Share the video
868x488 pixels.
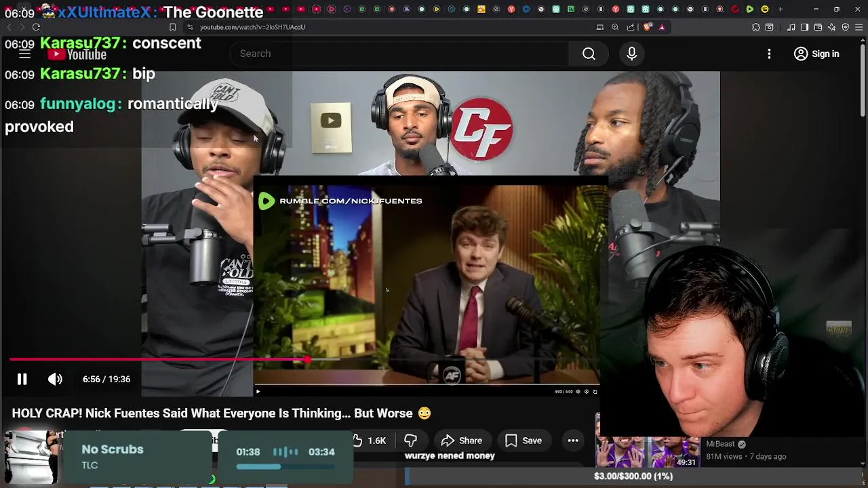pos(462,441)
